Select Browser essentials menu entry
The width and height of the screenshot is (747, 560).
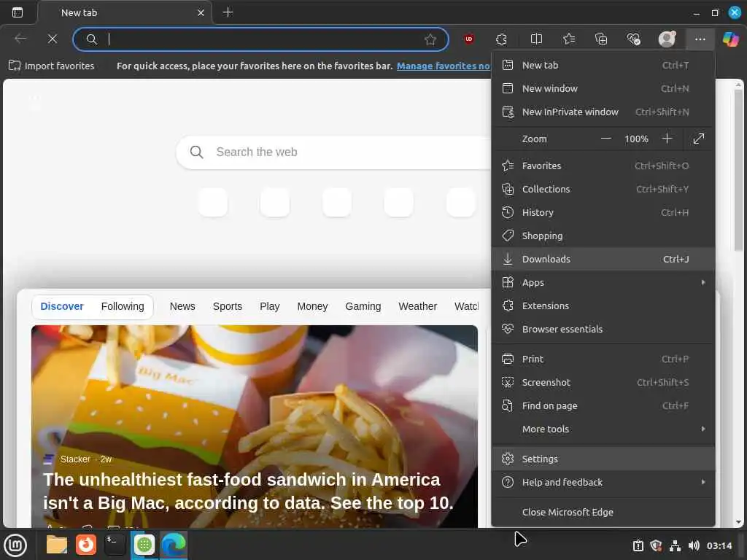(x=603, y=329)
